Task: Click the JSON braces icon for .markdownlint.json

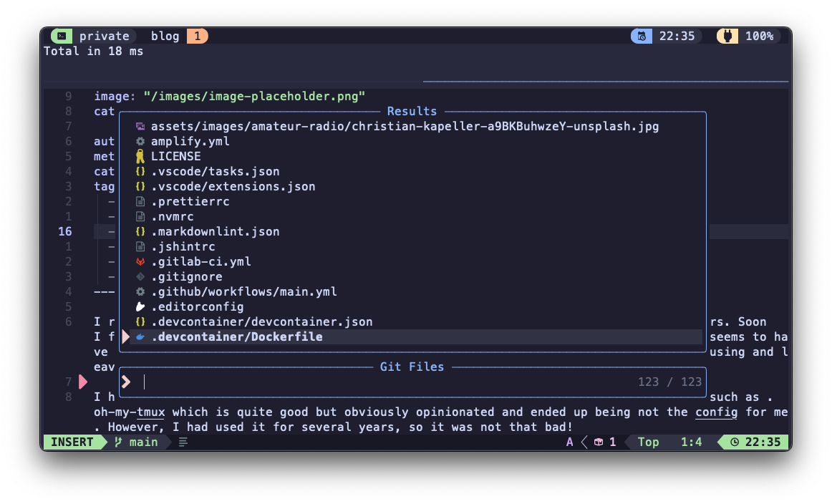Action: pyautogui.click(x=140, y=231)
